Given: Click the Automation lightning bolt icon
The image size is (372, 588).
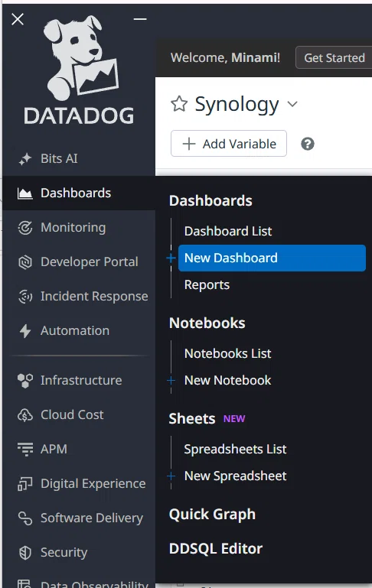Looking at the screenshot, I should 25,331.
